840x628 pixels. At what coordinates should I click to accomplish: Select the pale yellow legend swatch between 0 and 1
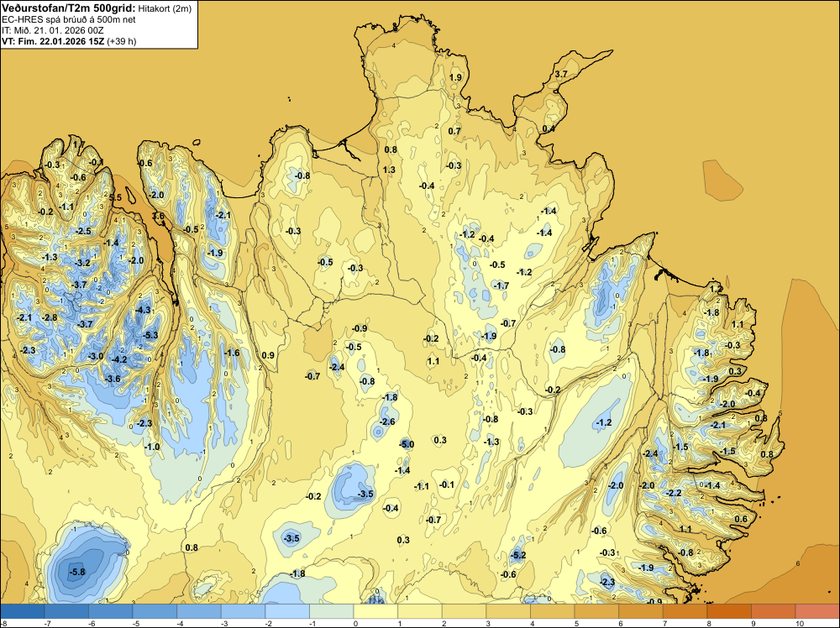pos(375,611)
